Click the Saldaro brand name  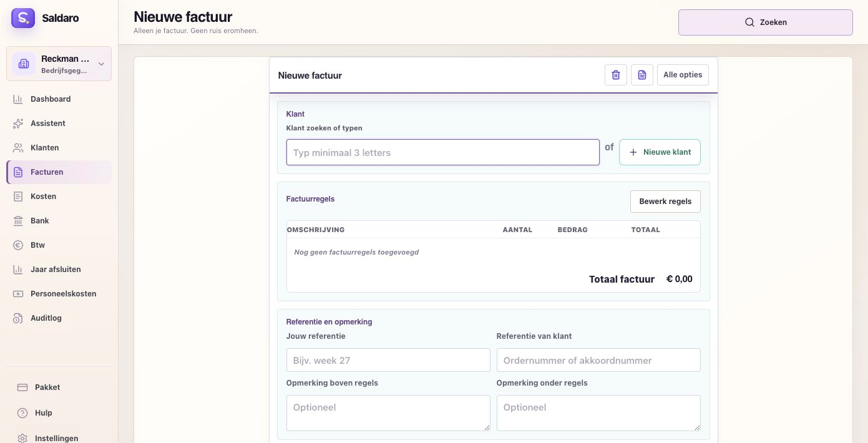pyautogui.click(x=61, y=18)
